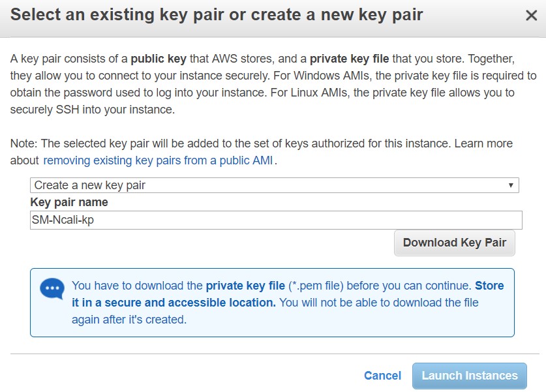Click 'Learn more' text in the note
Screen dimensions: 546x392
pos(483,143)
